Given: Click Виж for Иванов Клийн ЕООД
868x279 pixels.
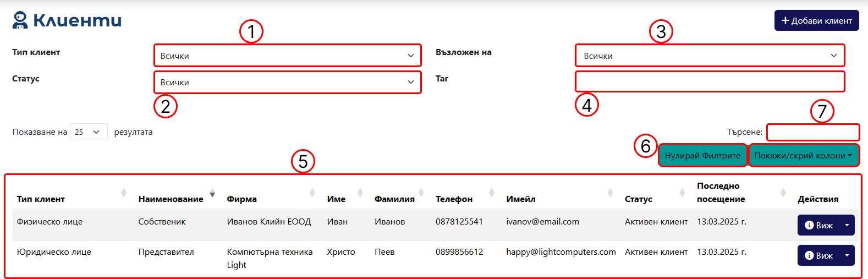Looking at the screenshot, I should (818, 225).
